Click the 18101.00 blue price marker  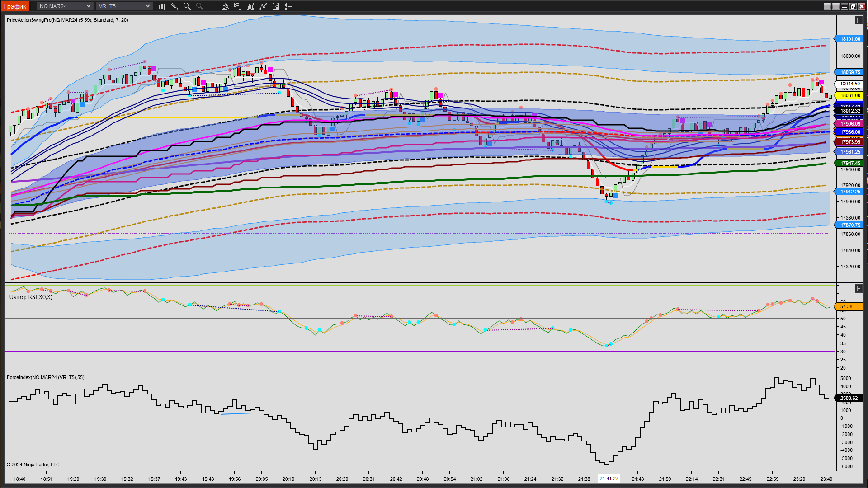[849, 39]
